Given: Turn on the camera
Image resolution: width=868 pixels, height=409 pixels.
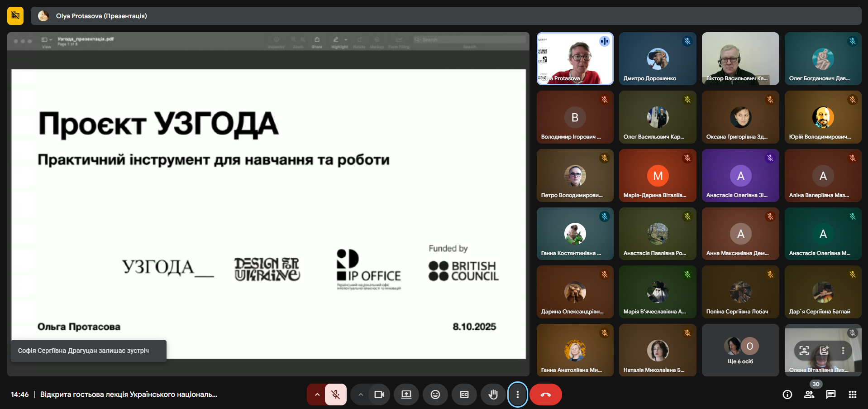Looking at the screenshot, I should (379, 395).
